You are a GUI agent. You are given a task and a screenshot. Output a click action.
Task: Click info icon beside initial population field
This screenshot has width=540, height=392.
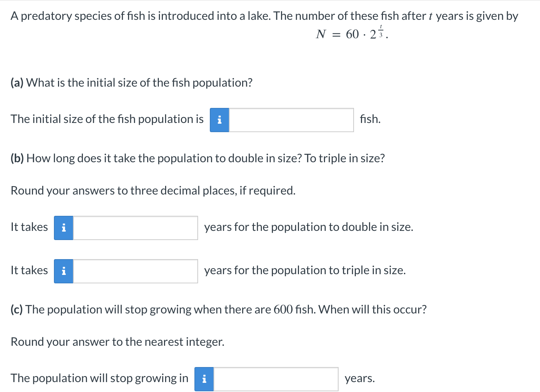[x=219, y=120]
